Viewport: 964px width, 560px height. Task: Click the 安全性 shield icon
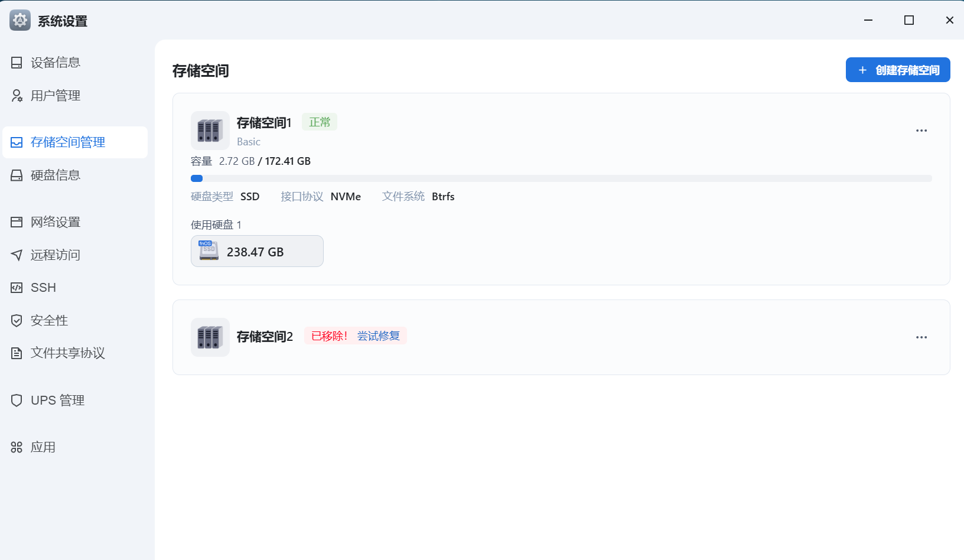pos(17,321)
